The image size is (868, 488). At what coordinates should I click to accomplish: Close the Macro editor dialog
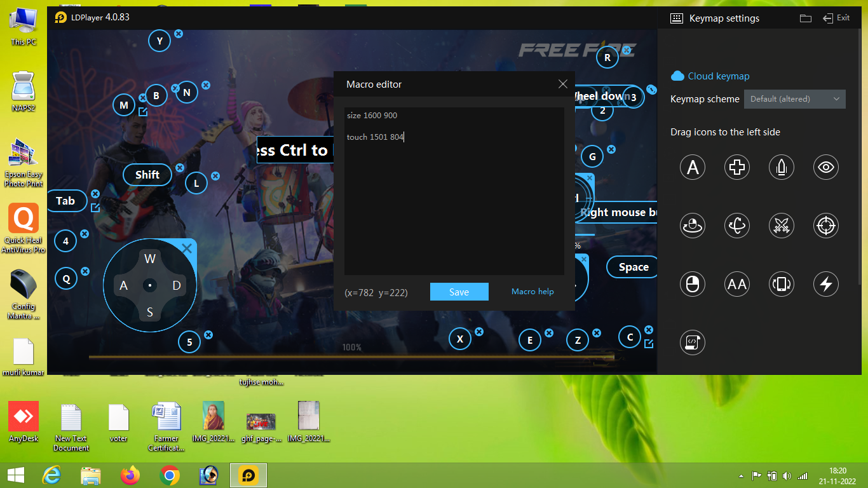point(562,84)
